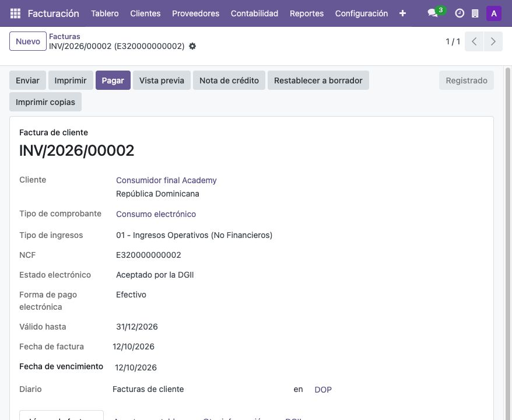
Task: Click the Imprimir copias button
Action: (x=45, y=102)
